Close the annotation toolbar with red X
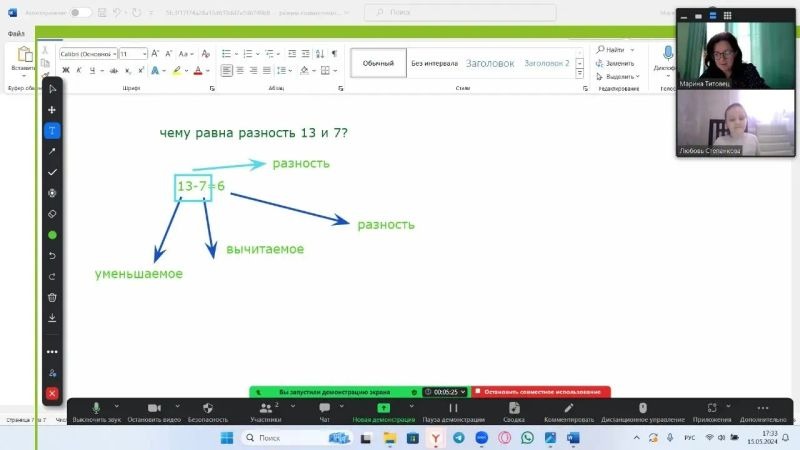The width and height of the screenshot is (800, 450). pyautogui.click(x=52, y=393)
